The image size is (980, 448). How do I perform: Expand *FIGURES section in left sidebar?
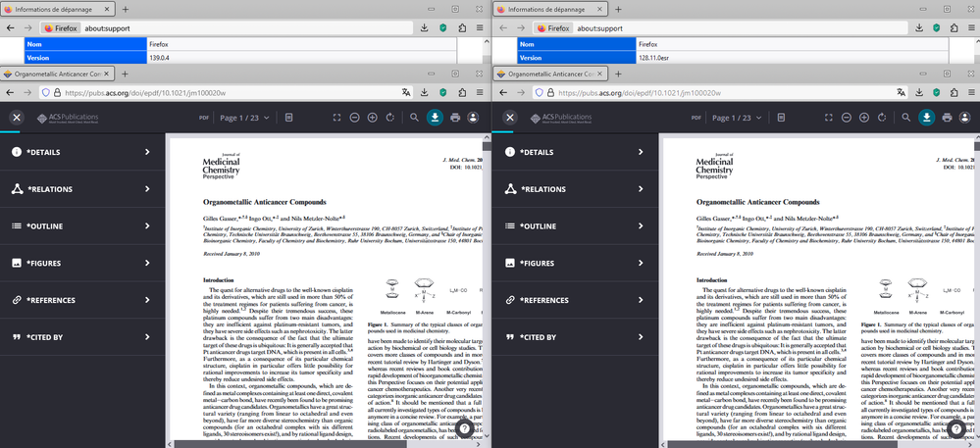tap(81, 263)
